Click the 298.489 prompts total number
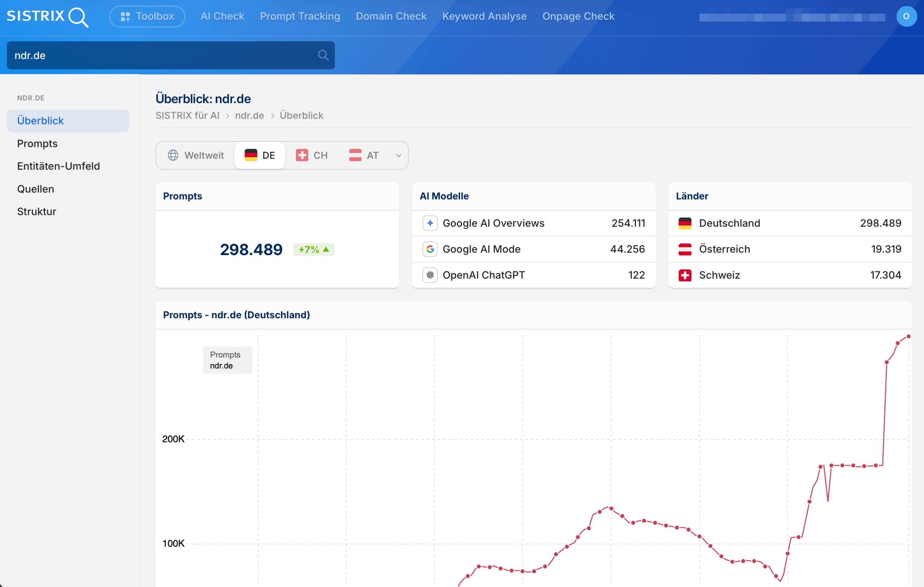 pos(251,249)
